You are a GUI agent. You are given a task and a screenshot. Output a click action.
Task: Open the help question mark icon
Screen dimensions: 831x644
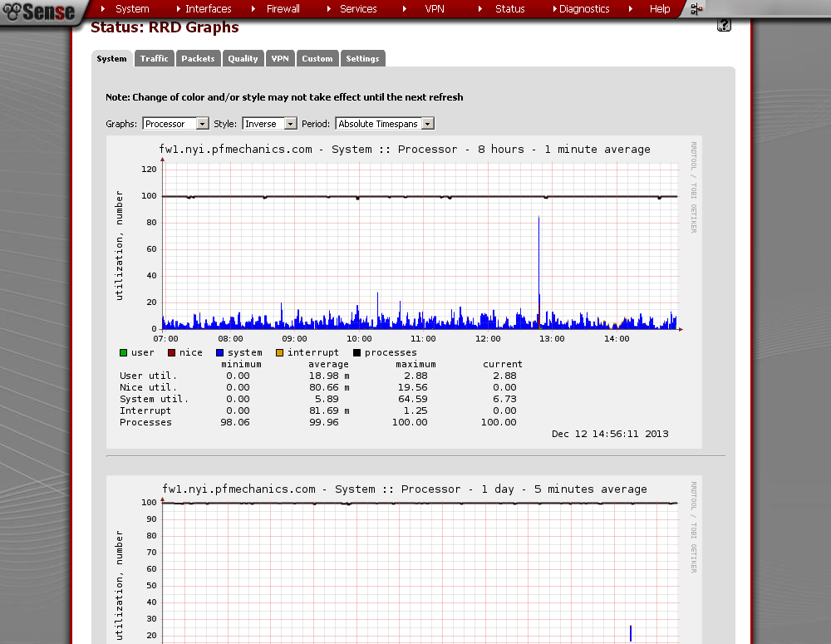pos(724,25)
